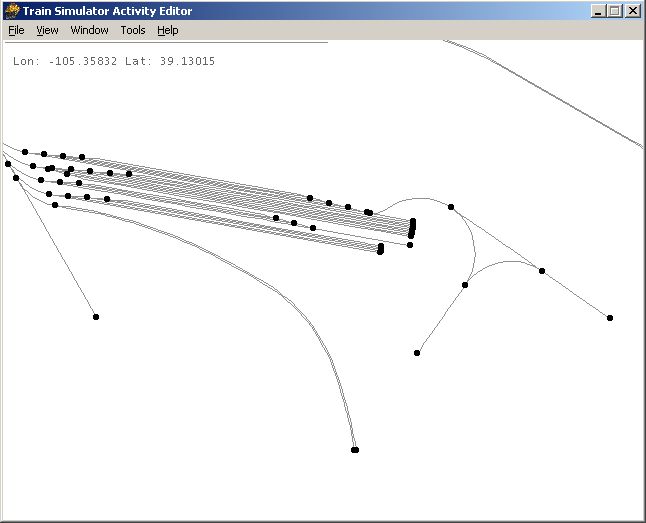Screen dimensions: 646x523
Task: Select the wye's lower-left junction node
Action: (x=465, y=285)
